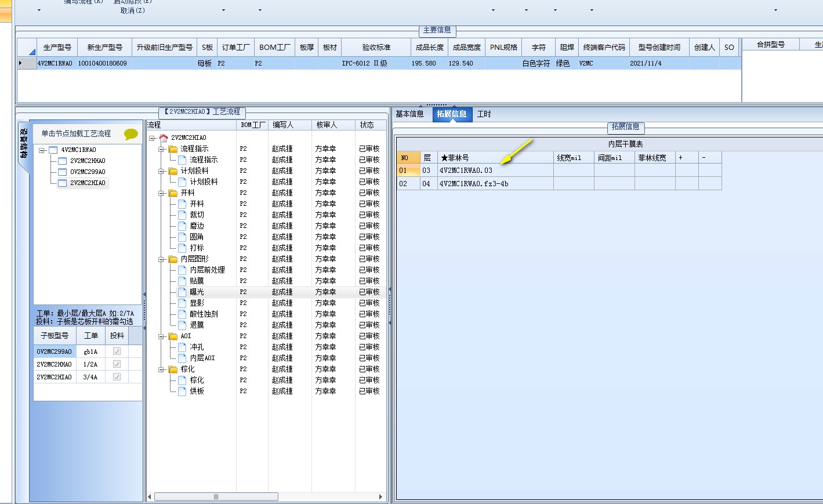Image resolution: width=823 pixels, height=504 pixels.
Task: Collapse the 4V2MC1RWA0 root in 设备结构 tree
Action: coord(42,150)
